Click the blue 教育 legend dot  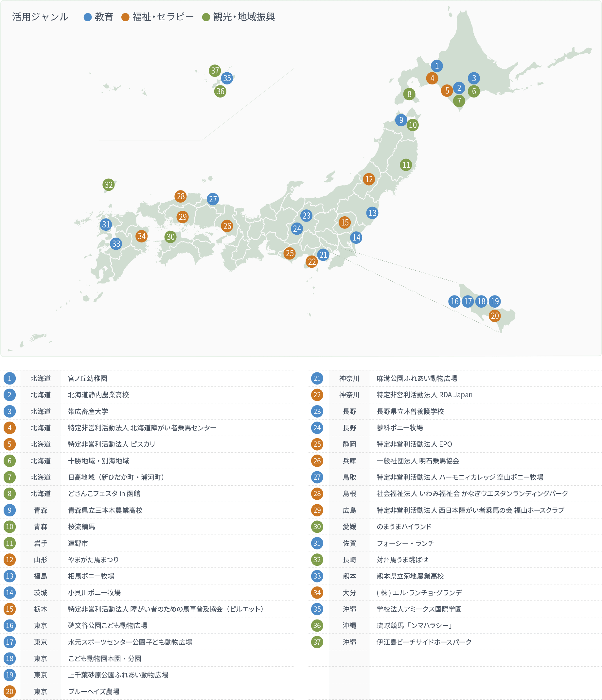click(x=88, y=17)
